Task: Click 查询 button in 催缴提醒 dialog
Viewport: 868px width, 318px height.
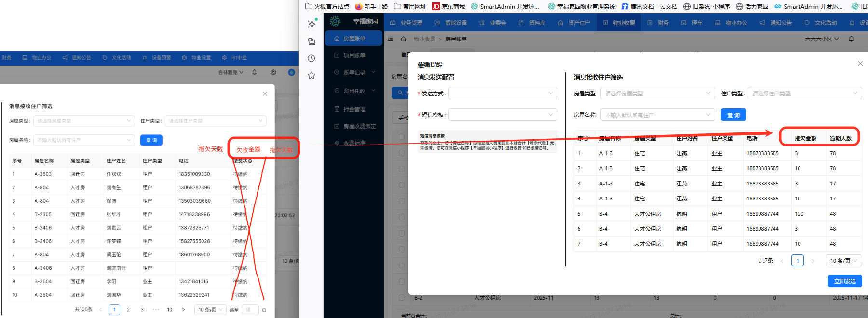Action: tap(733, 115)
